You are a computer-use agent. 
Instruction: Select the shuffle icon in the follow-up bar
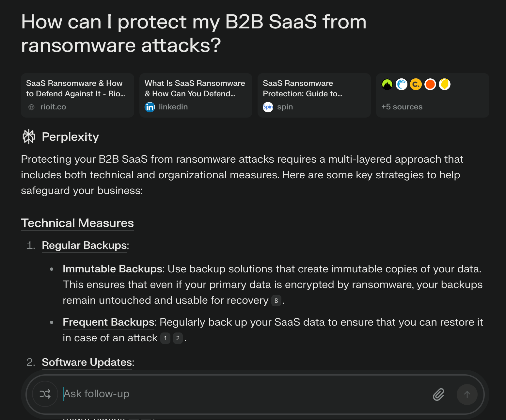tap(45, 394)
